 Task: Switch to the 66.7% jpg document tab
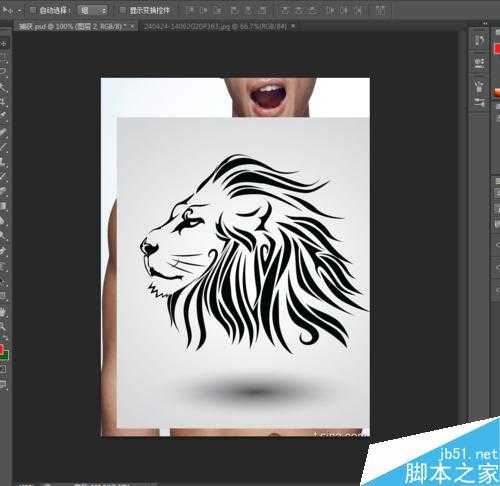[216, 27]
